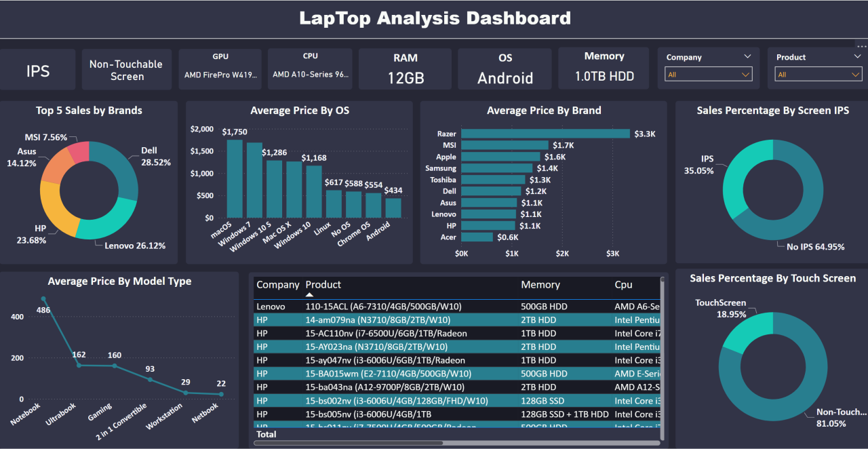Click the OS Android card
Viewport: 868px width, 449px height.
[x=505, y=69]
